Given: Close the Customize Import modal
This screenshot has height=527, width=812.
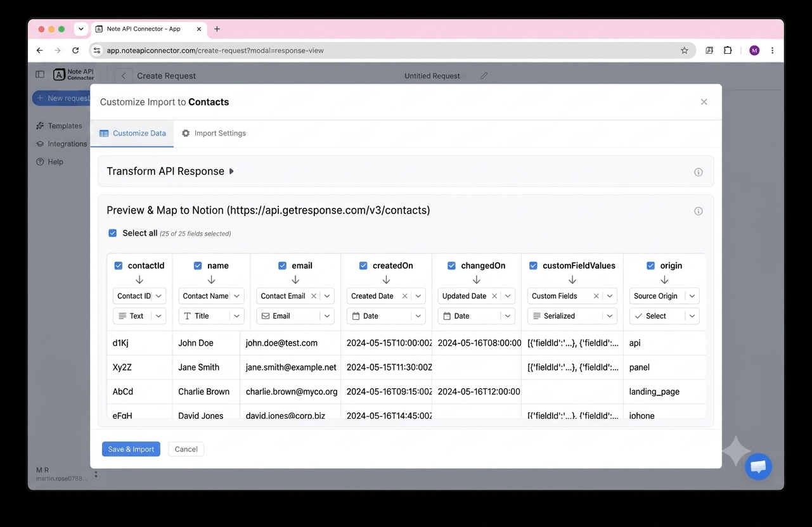Looking at the screenshot, I should tap(704, 102).
